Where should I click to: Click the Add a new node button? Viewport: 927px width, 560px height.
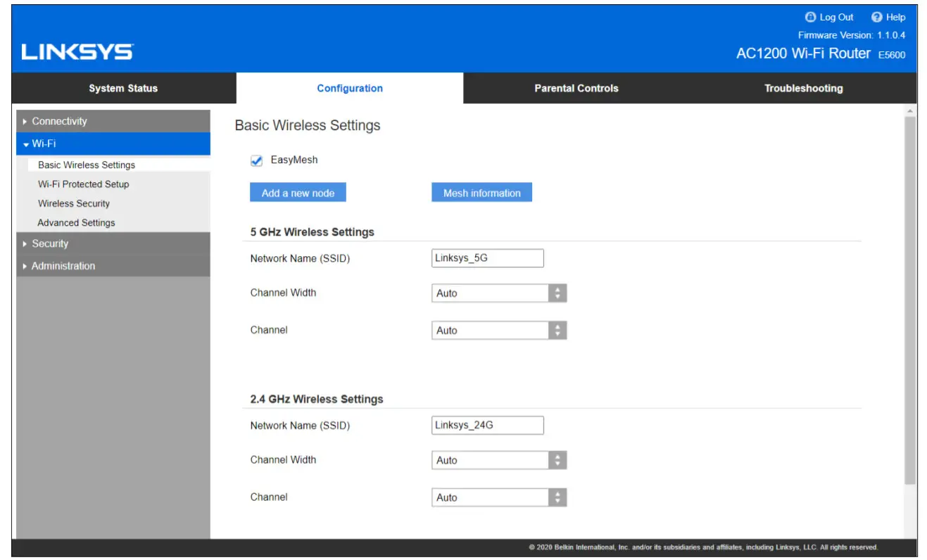[298, 191]
